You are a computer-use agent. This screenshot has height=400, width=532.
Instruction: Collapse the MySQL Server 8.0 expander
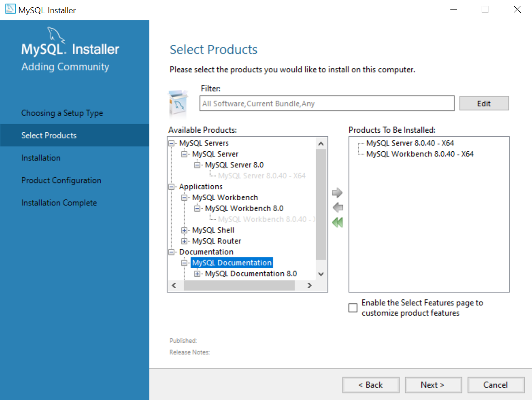(x=197, y=165)
